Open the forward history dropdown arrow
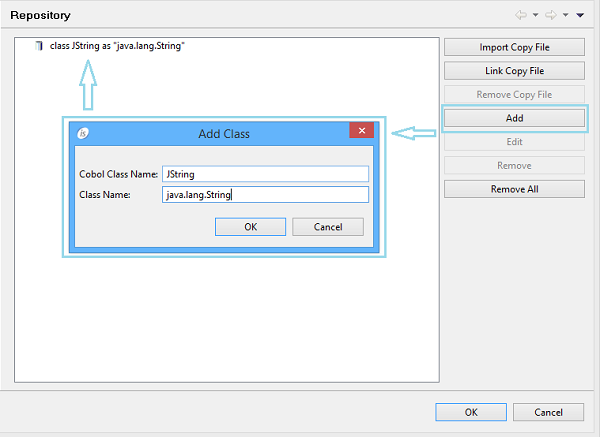This screenshot has height=437, width=600. (565, 16)
